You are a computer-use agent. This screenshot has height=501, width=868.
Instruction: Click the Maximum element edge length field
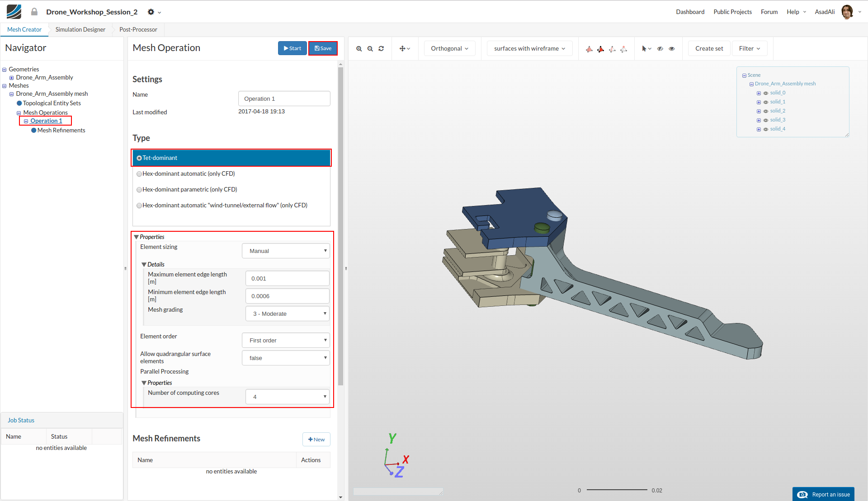[x=287, y=279]
